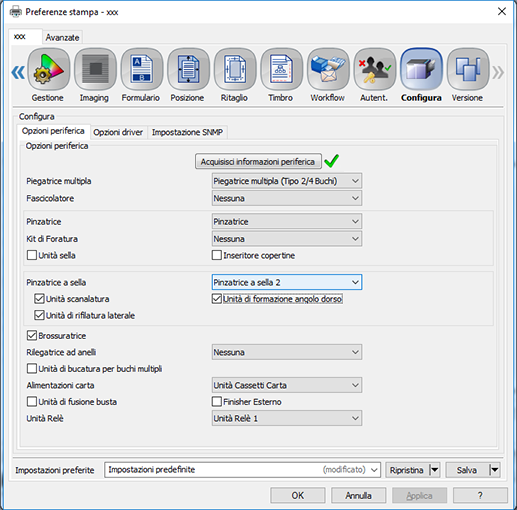Click the Annulla button
The width and height of the screenshot is (517, 510).
point(358,496)
